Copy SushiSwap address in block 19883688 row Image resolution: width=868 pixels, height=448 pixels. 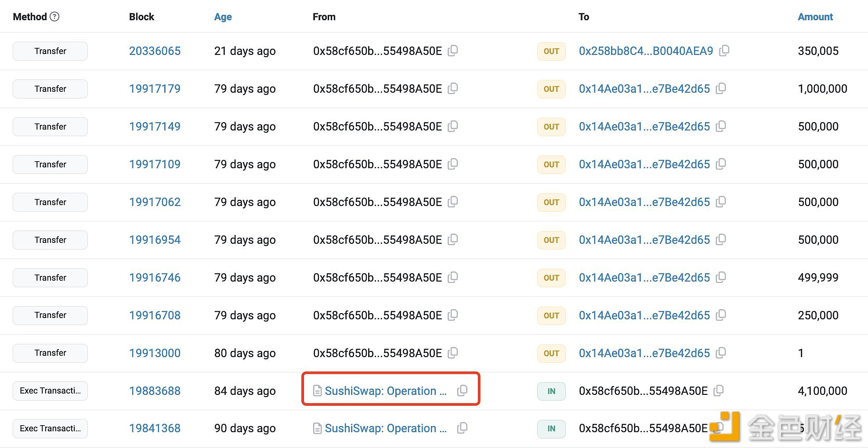click(463, 390)
